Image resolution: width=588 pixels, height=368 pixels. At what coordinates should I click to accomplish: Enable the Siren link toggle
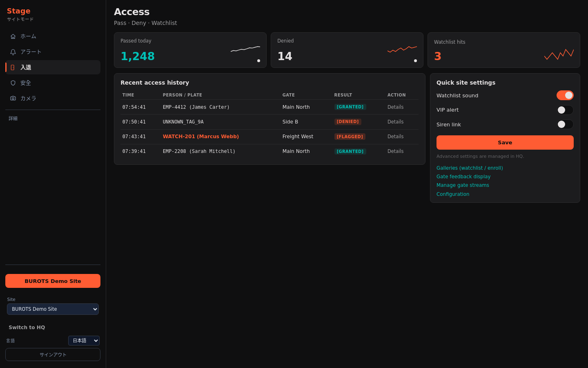coord(565,124)
